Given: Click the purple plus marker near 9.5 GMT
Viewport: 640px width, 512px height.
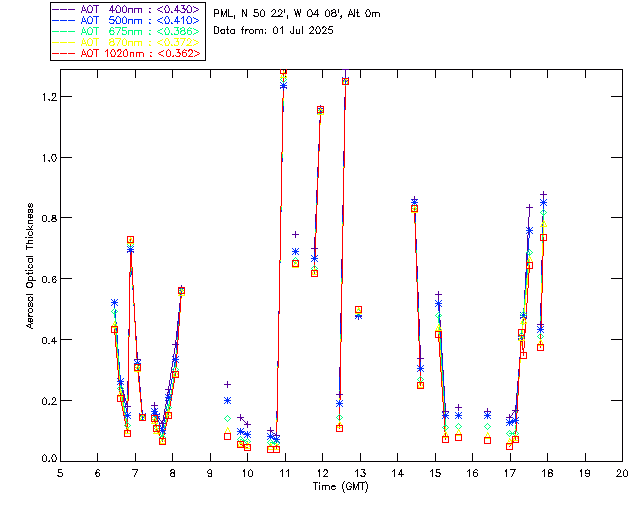Looking at the screenshot, I should pos(227,384).
